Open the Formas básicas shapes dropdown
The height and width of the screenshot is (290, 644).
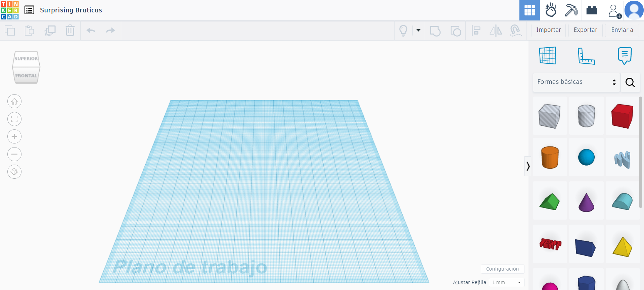[x=576, y=82]
